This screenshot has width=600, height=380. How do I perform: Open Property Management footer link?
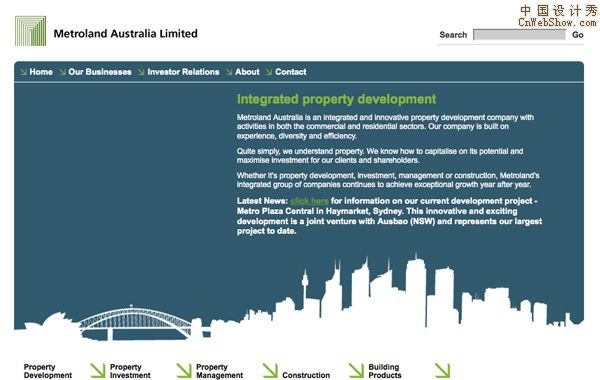220,371
